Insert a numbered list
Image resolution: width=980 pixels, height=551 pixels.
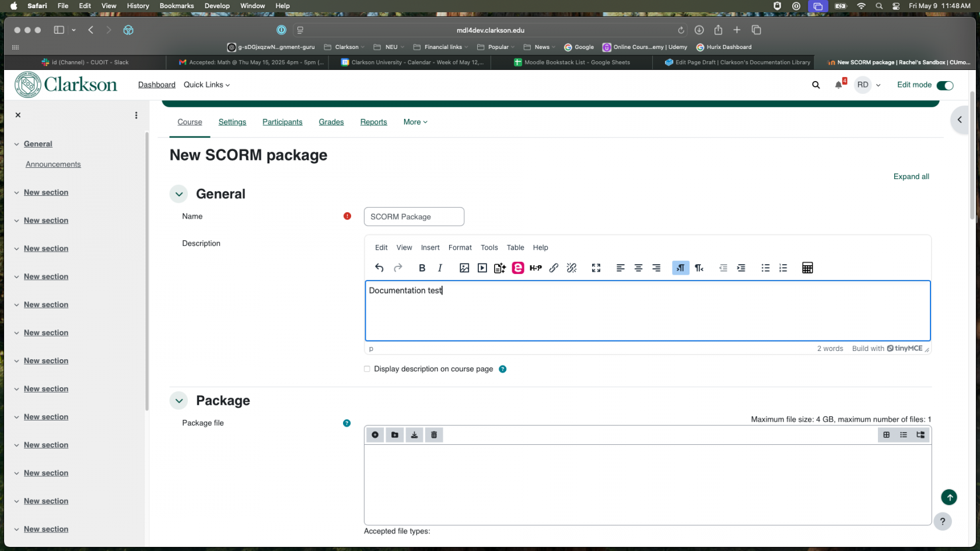(783, 268)
